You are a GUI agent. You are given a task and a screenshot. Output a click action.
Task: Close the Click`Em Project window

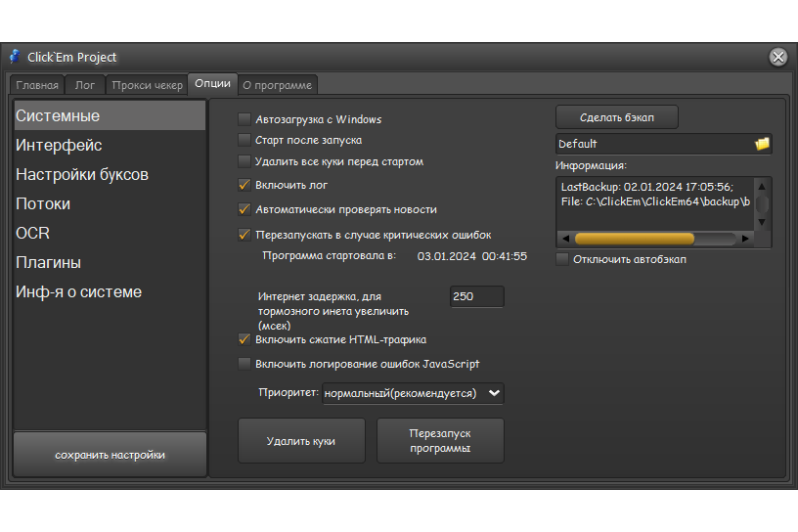pyautogui.click(x=778, y=57)
